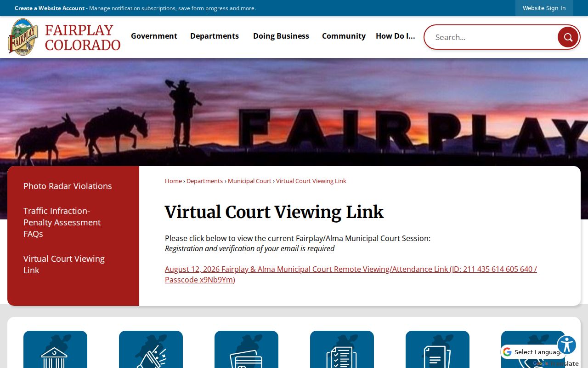Open the accessibility options icon
The image size is (588, 368).
566,345
